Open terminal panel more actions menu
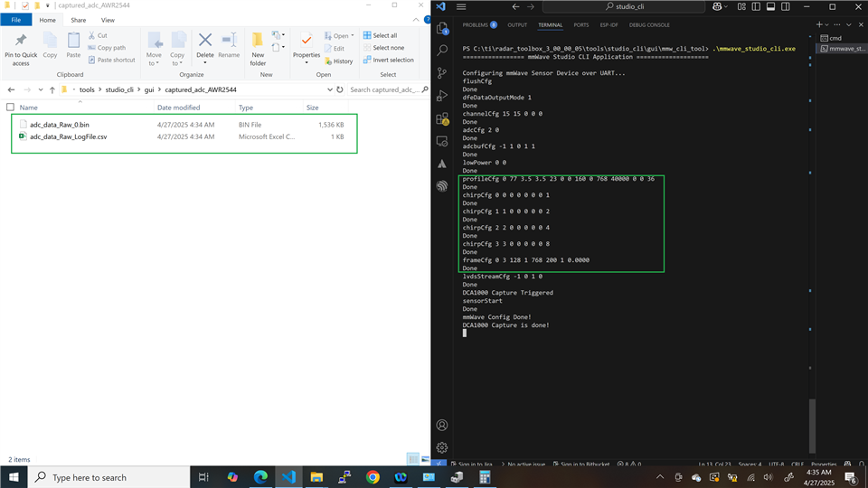Viewport: 868px width, 488px height. 837,24
